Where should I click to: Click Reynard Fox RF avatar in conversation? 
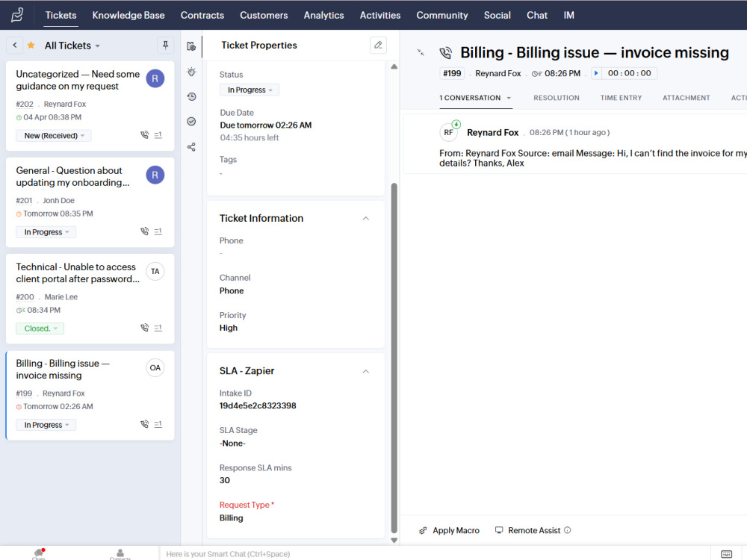(x=448, y=132)
